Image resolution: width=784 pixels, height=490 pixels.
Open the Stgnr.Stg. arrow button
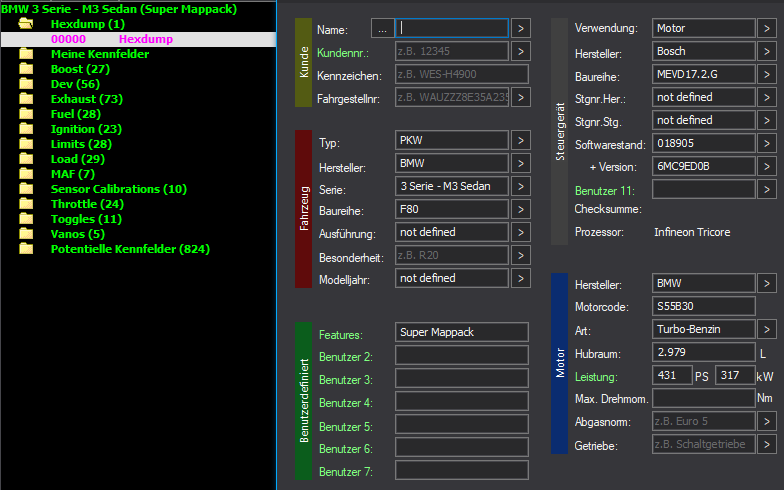tap(766, 120)
